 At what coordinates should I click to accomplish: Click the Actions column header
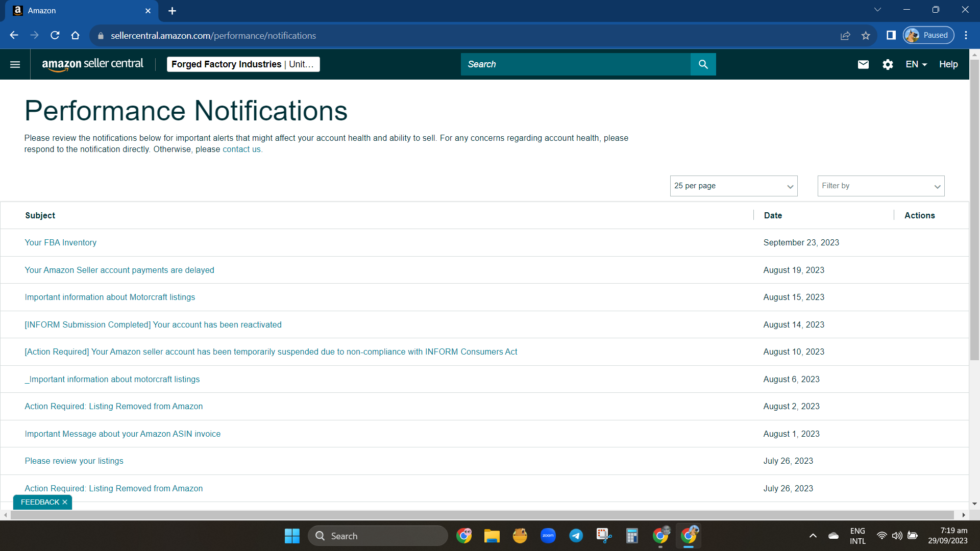coord(920,215)
